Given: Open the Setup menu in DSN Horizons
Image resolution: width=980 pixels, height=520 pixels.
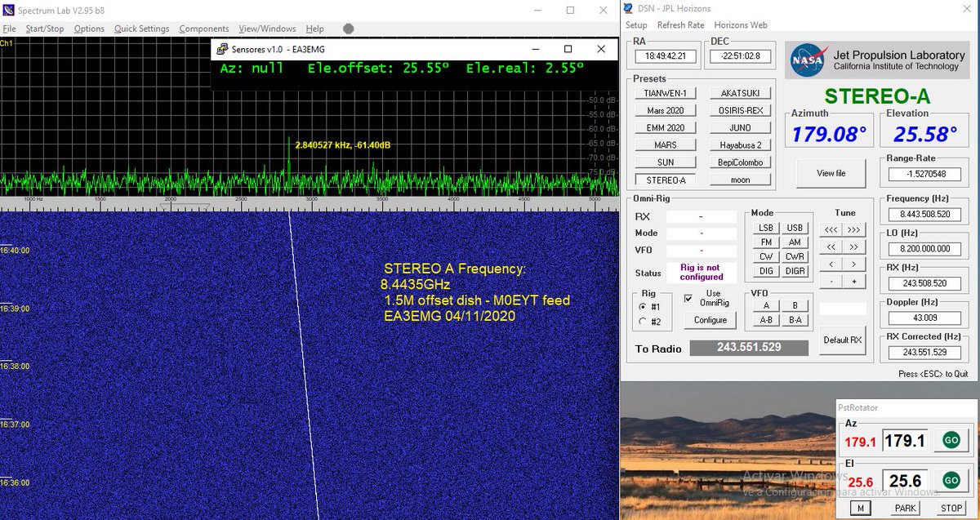Looking at the screenshot, I should coord(636,24).
